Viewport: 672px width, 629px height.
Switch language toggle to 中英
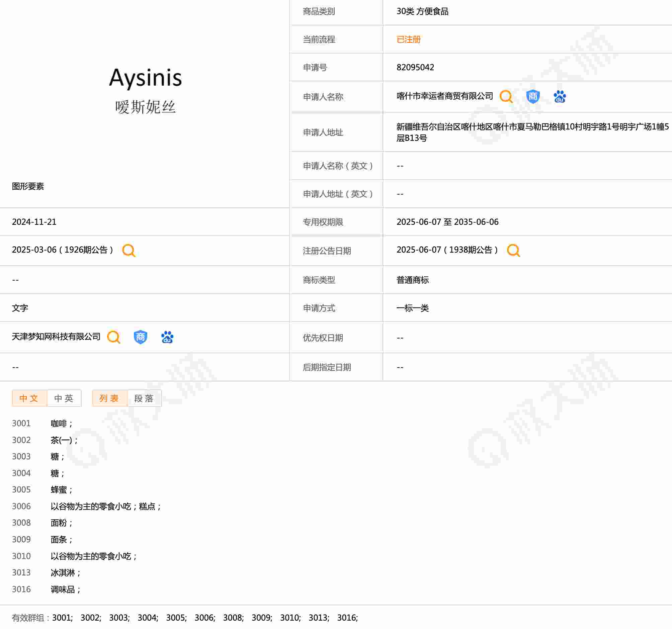[x=64, y=398]
